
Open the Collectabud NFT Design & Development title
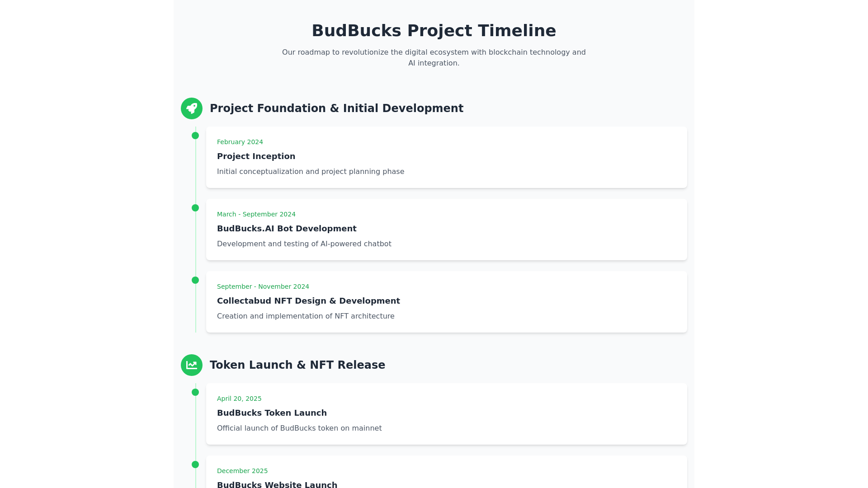[x=308, y=301]
